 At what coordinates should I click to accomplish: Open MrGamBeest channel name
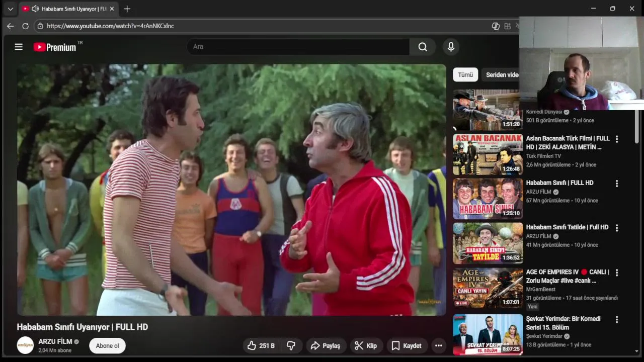pos(541,289)
